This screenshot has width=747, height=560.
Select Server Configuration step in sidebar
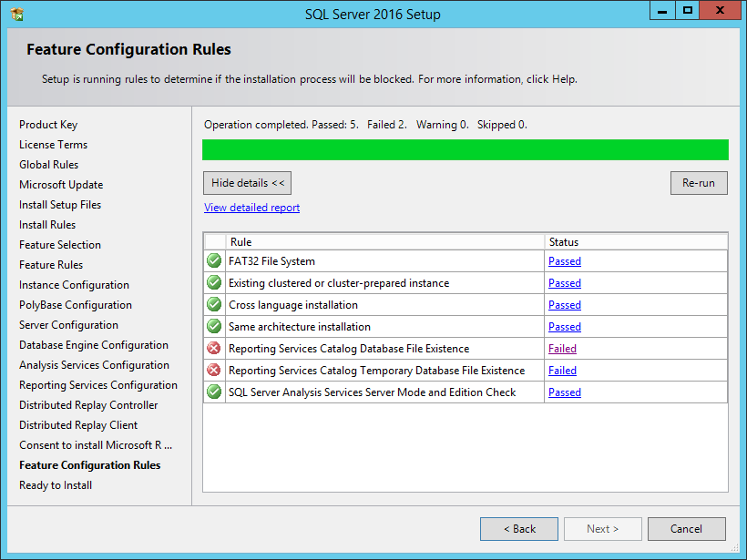point(68,325)
